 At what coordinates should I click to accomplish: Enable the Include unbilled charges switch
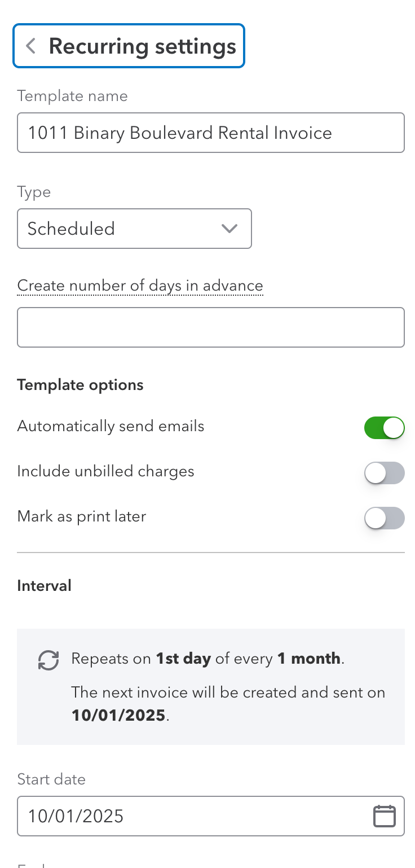pos(385,473)
